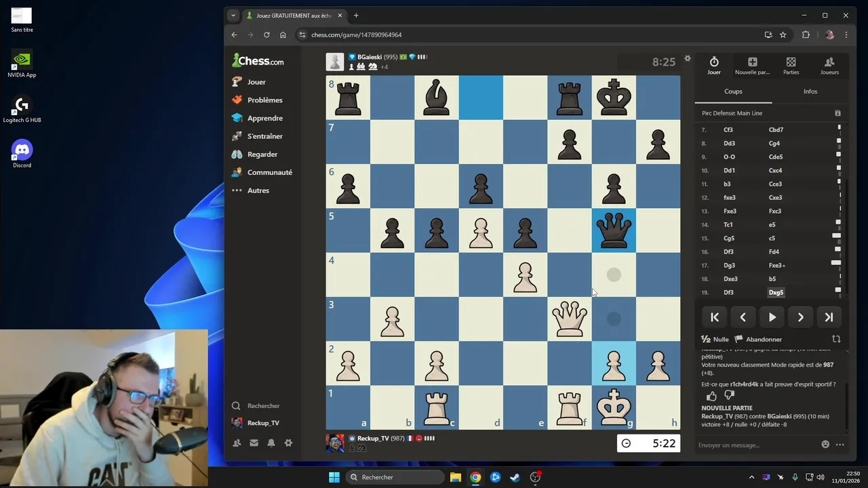This screenshot has height=488, width=868.
Task: Open the notifications bell in the sidebar
Action: [271, 443]
